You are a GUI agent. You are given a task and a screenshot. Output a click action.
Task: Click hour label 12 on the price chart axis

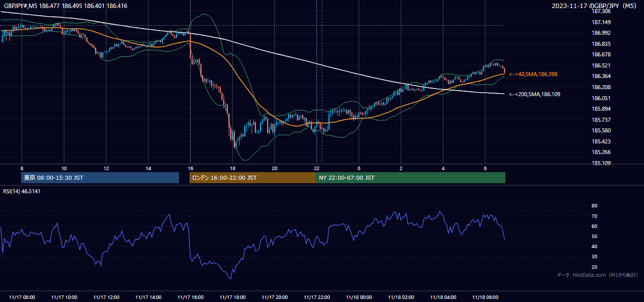pyautogui.click(x=106, y=168)
